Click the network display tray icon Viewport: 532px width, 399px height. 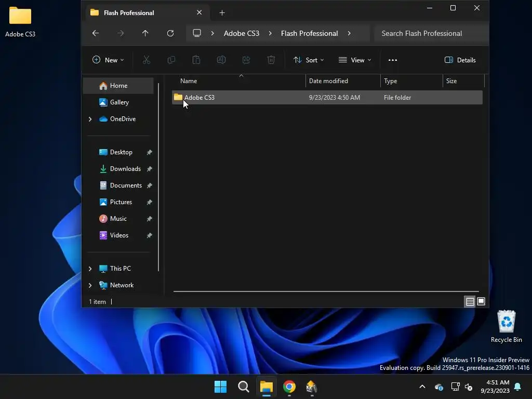coord(455,387)
